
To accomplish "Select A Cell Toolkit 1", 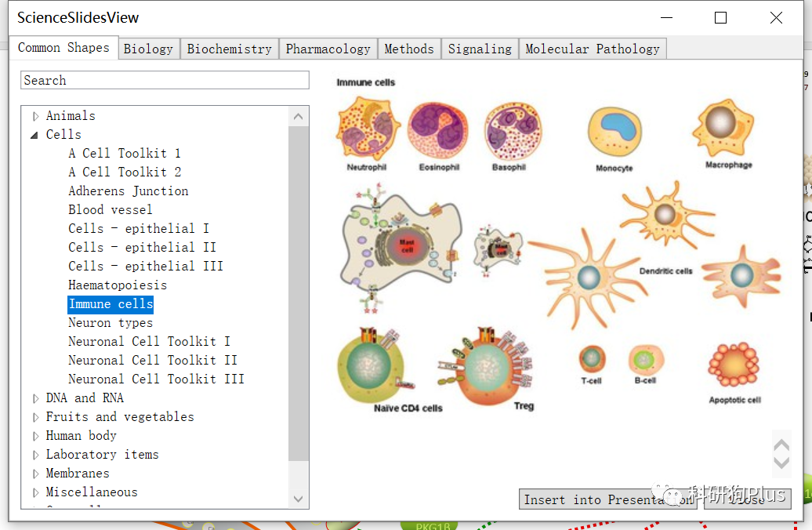I will click(x=125, y=154).
